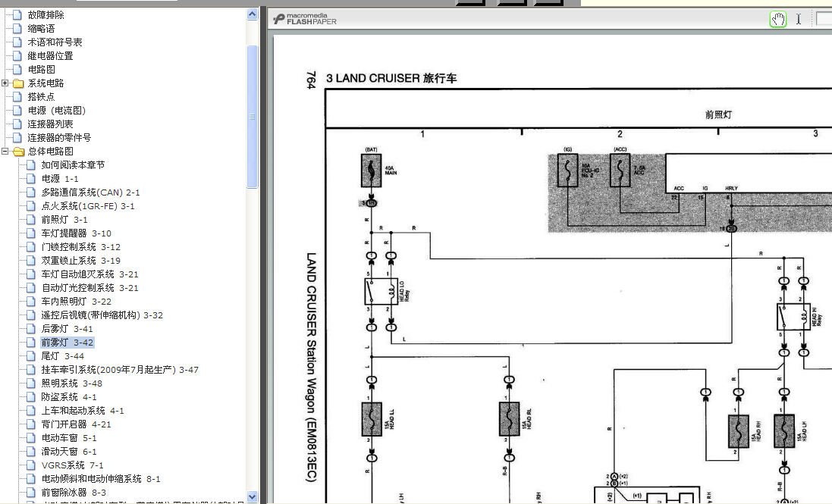Open 车灯提醒器 3-10
This screenshot has width=832, height=504.
[77, 233]
